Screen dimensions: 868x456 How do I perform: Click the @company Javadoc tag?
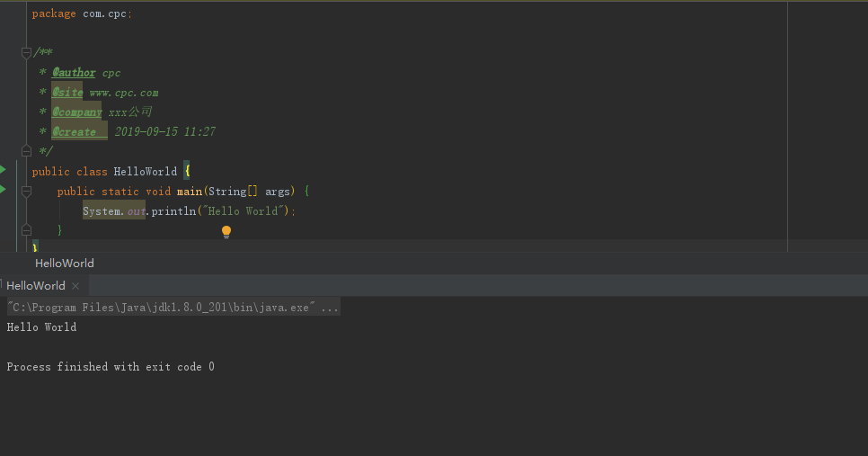tap(77, 112)
